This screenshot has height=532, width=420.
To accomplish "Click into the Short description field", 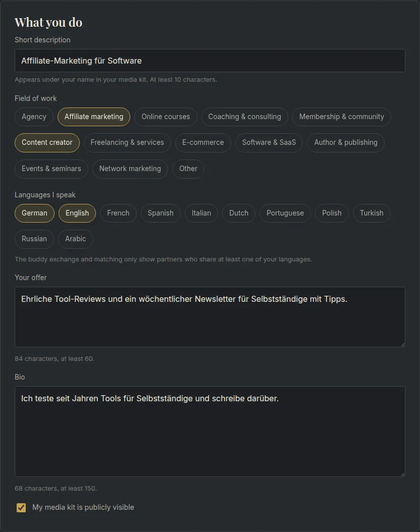I will click(210, 61).
